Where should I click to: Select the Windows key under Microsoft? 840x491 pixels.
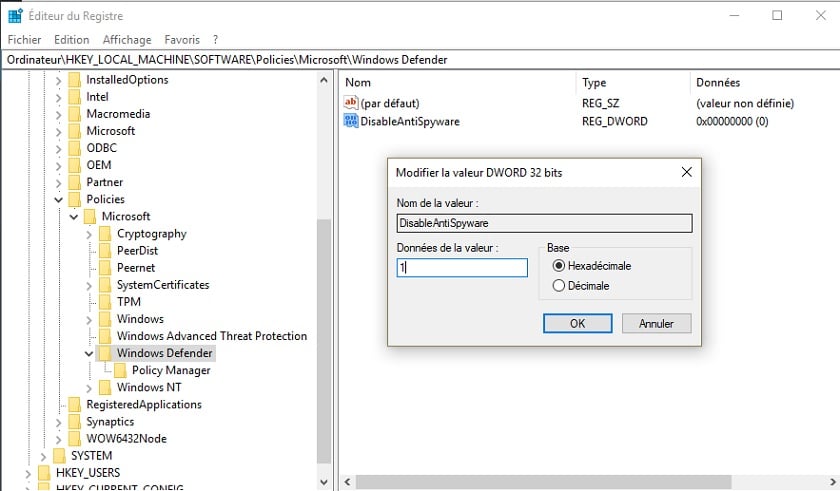140,319
